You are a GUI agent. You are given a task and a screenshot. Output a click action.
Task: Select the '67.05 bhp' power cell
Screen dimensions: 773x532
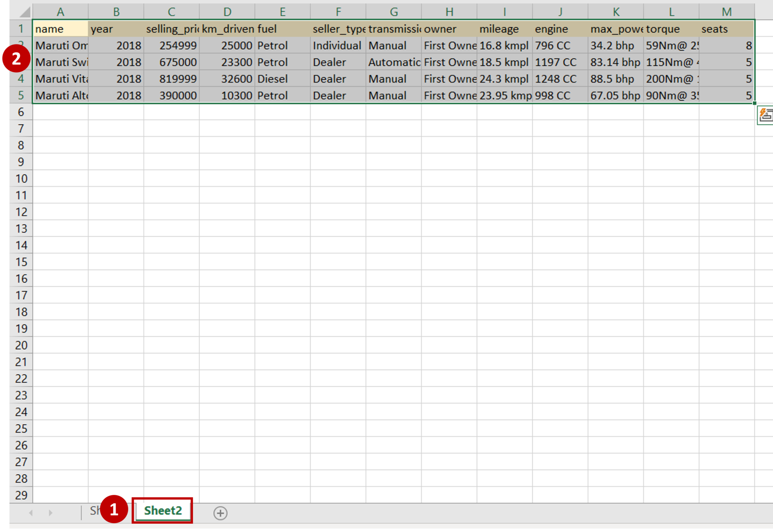[x=616, y=95]
